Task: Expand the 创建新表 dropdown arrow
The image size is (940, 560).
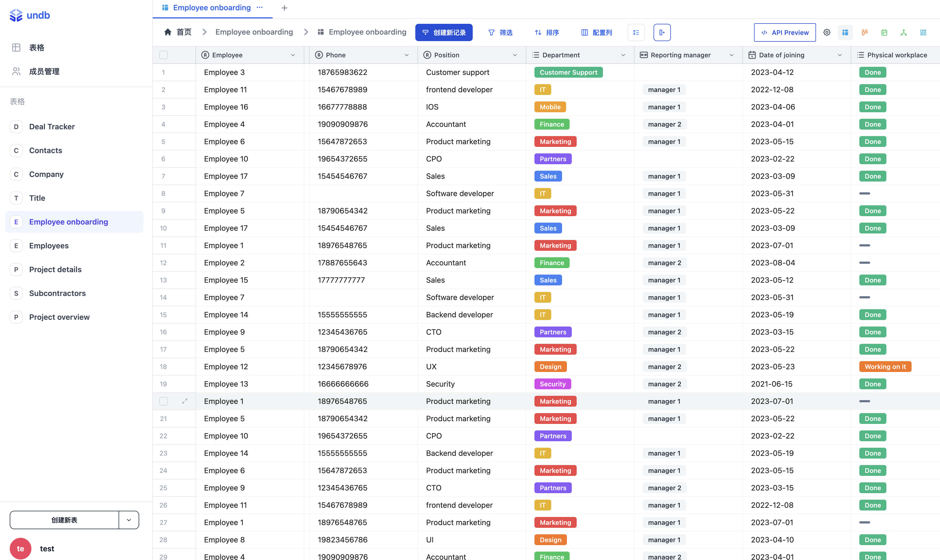Action: [x=129, y=520]
